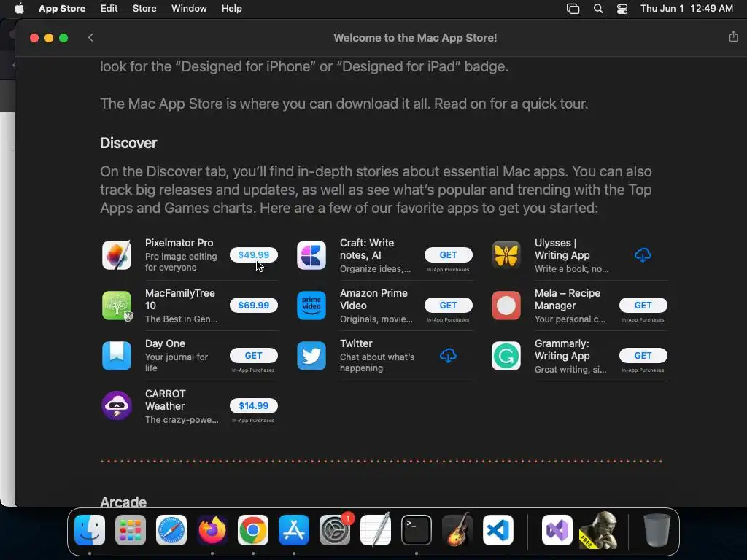This screenshot has height=560, width=747.
Task: Launch GarageBand from the Dock
Action: 457,530
